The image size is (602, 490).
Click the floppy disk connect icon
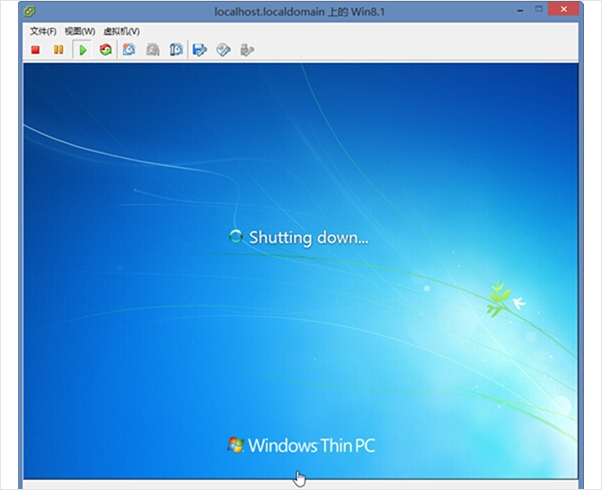coord(200,50)
